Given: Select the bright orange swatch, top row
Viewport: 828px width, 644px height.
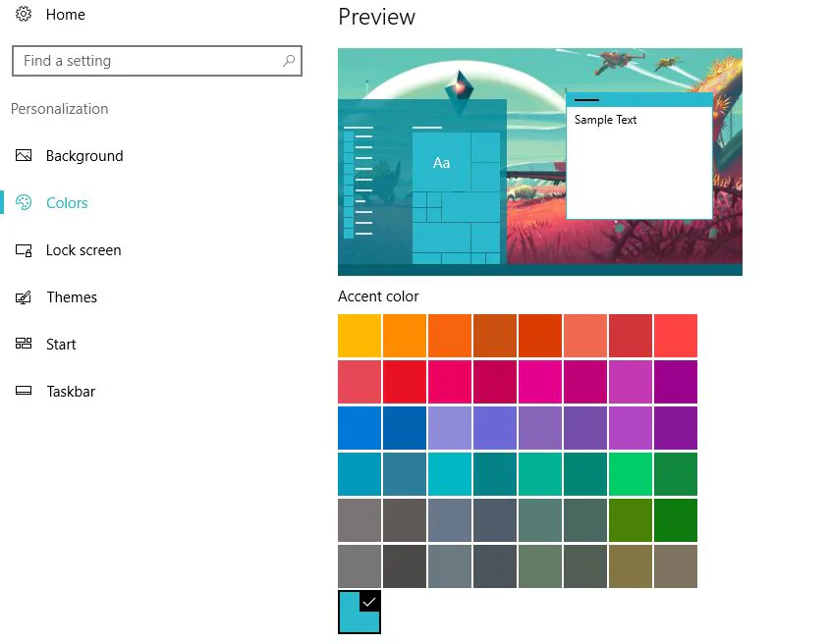Looking at the screenshot, I should pyautogui.click(x=405, y=336).
